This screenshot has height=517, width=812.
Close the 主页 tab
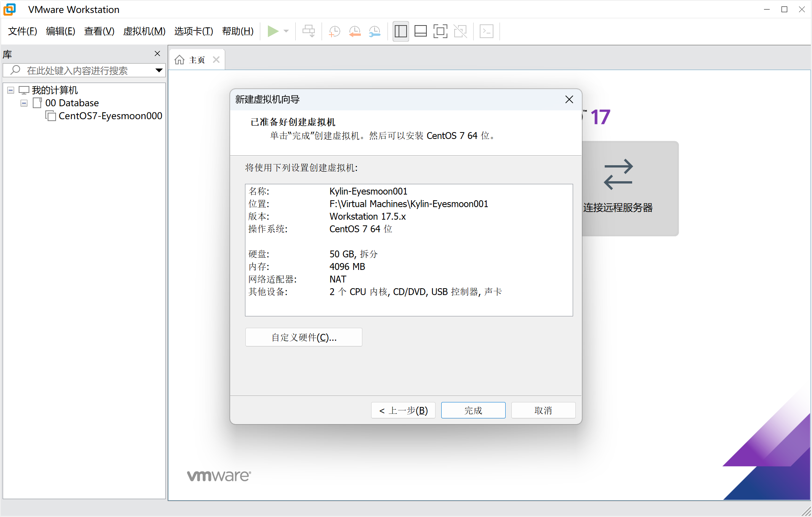click(x=216, y=60)
